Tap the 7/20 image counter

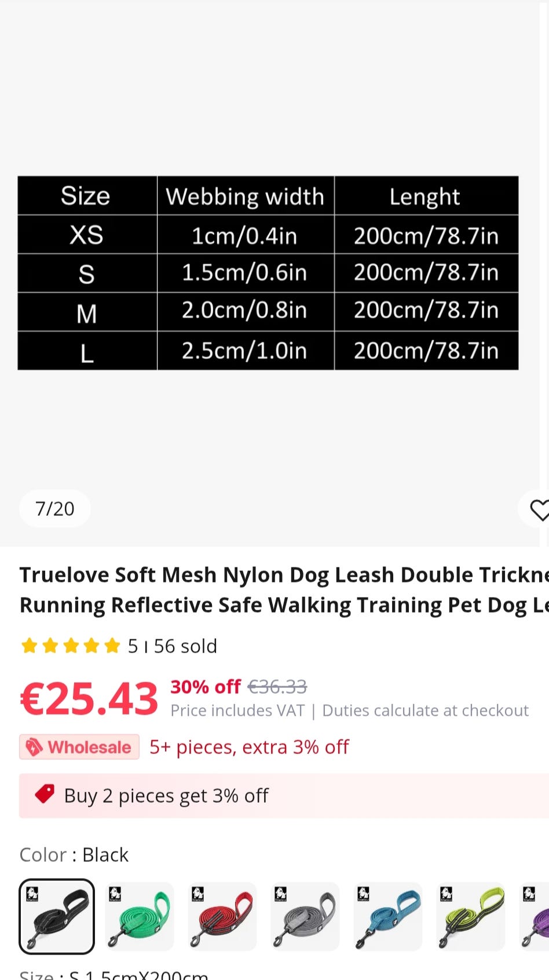tap(55, 509)
